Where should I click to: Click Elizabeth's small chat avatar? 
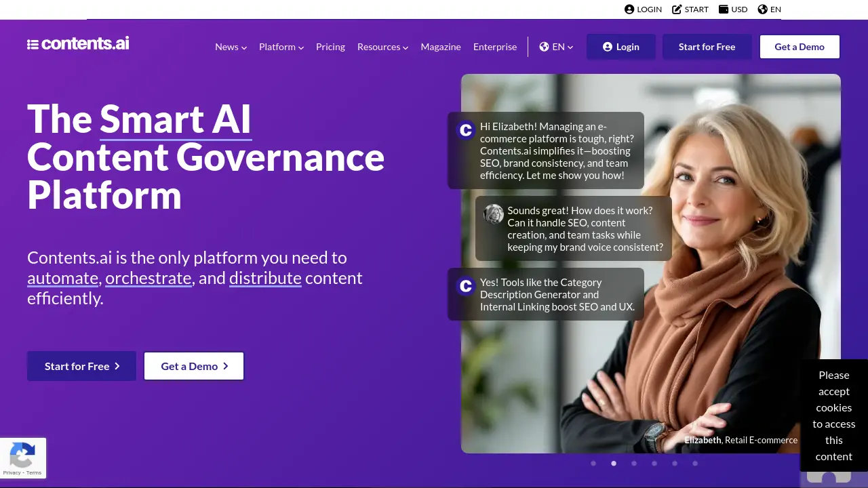pyautogui.click(x=494, y=214)
